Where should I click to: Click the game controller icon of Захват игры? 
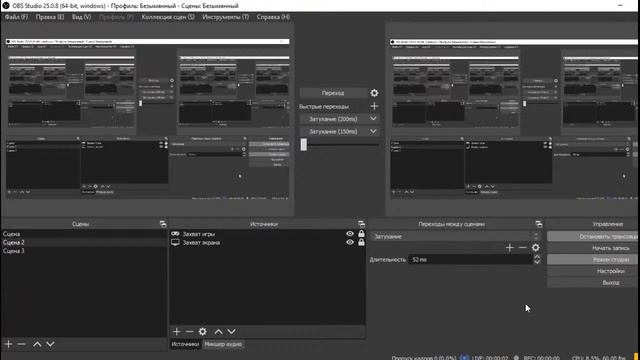click(175, 234)
